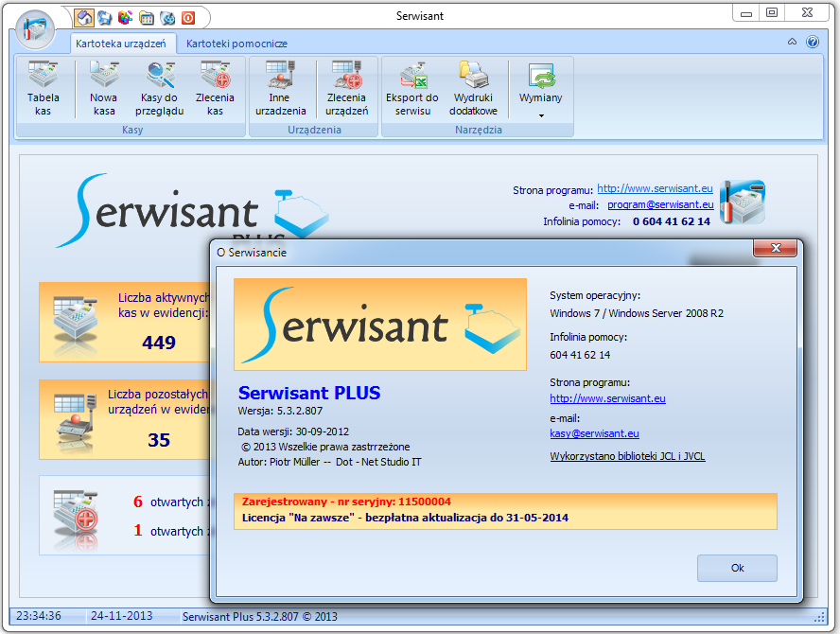
Task: Click the blue globe refresh quick toolbar icon
Action: (167, 18)
